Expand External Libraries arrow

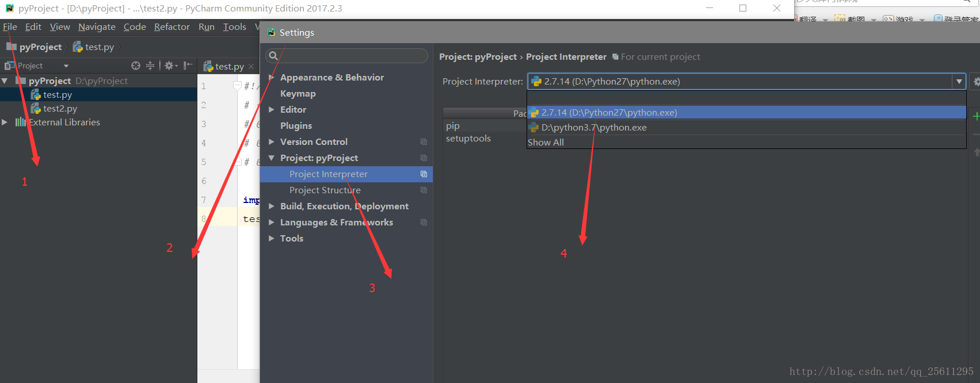5,122
